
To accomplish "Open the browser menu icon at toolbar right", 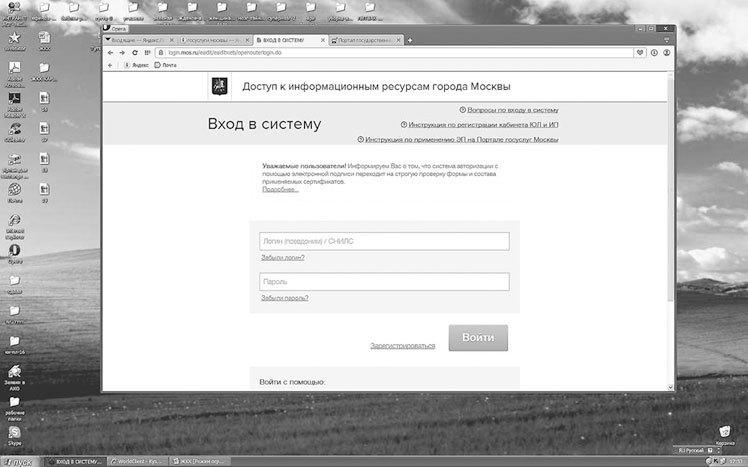I will (666, 51).
